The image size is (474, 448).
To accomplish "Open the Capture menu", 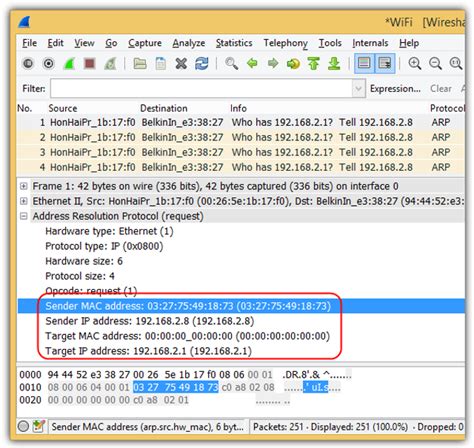I will tap(145, 43).
